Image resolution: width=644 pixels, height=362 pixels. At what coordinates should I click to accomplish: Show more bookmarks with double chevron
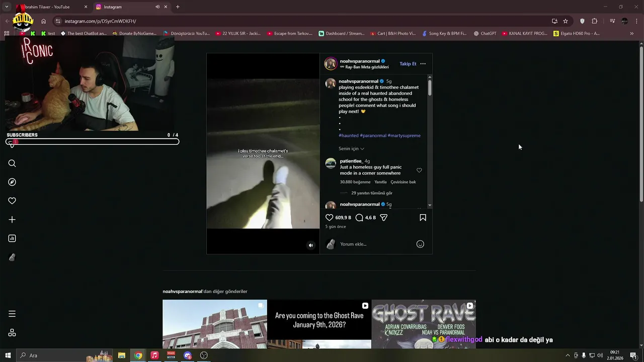[x=632, y=34]
